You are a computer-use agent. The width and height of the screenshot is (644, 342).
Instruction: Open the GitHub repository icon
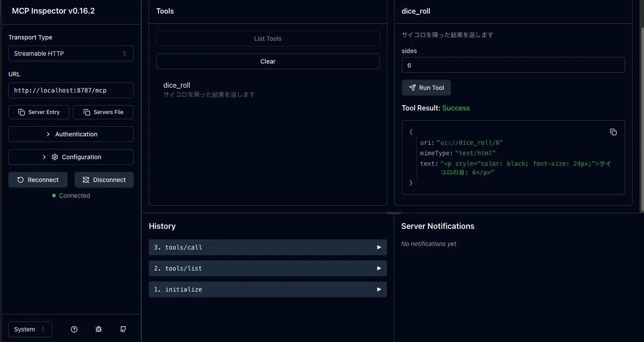pos(123,329)
